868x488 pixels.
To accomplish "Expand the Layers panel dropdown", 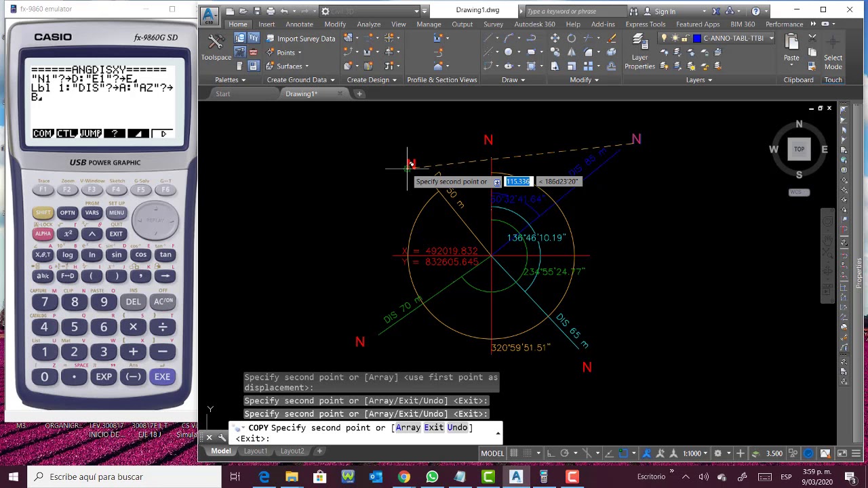I will tap(698, 80).
